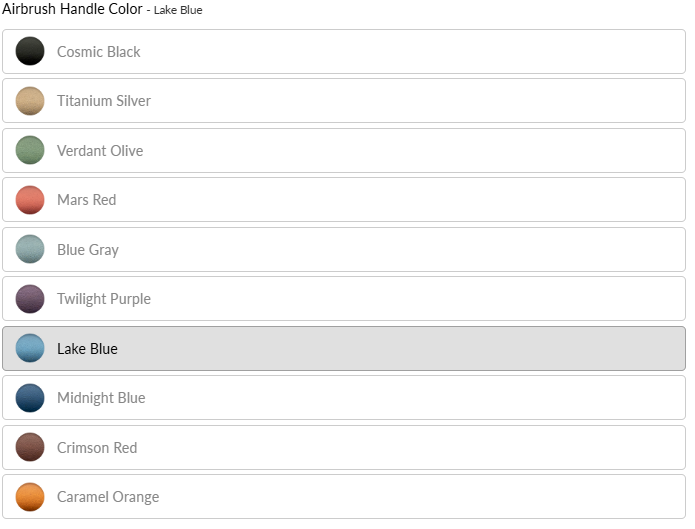Select Titanium Silver text label
695x529 pixels.
[104, 101]
